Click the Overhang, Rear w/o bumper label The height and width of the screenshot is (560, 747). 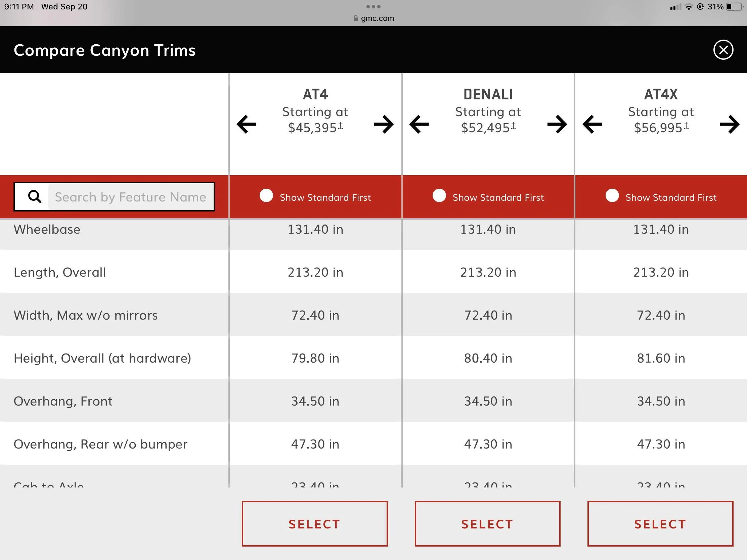point(100,444)
